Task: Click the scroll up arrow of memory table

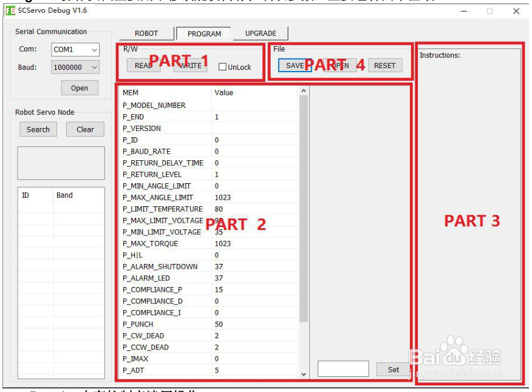Action: [304, 91]
